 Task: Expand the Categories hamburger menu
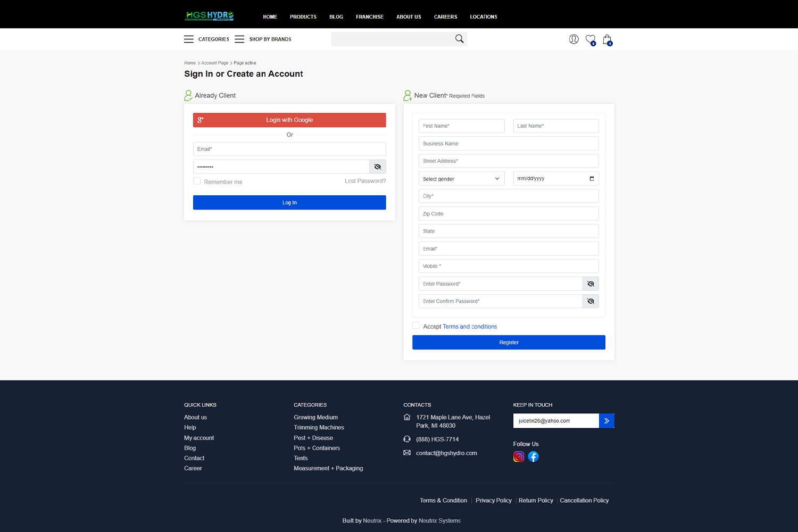point(189,39)
